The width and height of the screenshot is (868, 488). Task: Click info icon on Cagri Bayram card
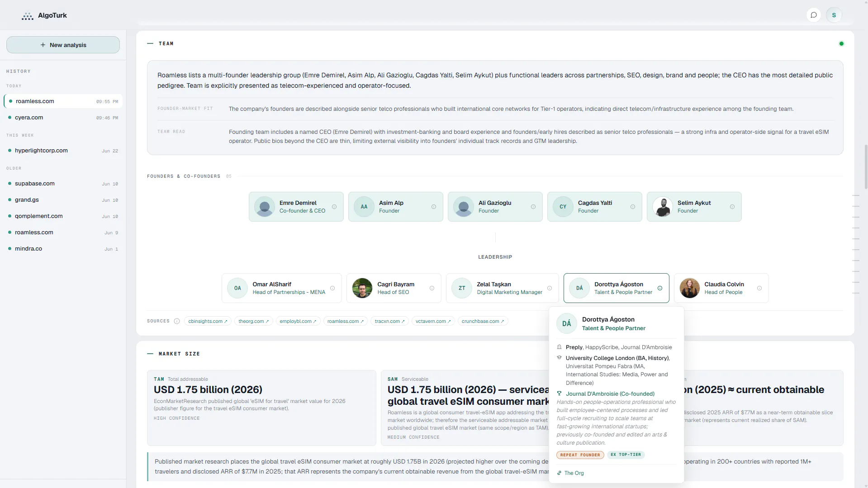[432, 288]
